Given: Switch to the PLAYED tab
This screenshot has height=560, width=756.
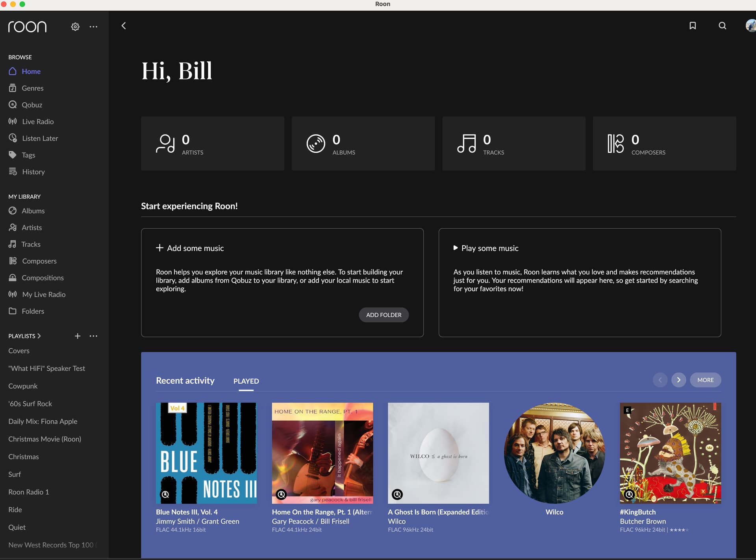Looking at the screenshot, I should [246, 381].
